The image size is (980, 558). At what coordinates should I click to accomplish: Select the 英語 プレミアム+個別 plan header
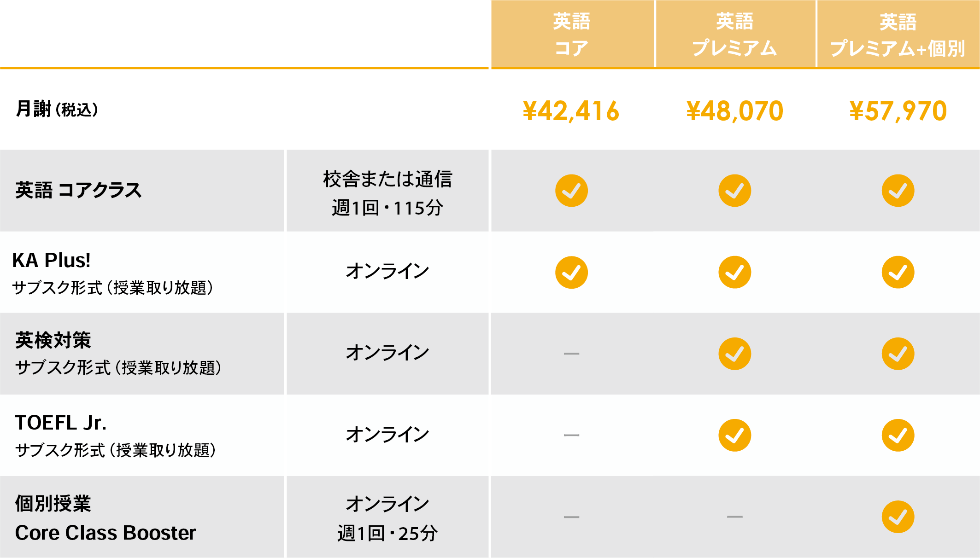(x=898, y=35)
